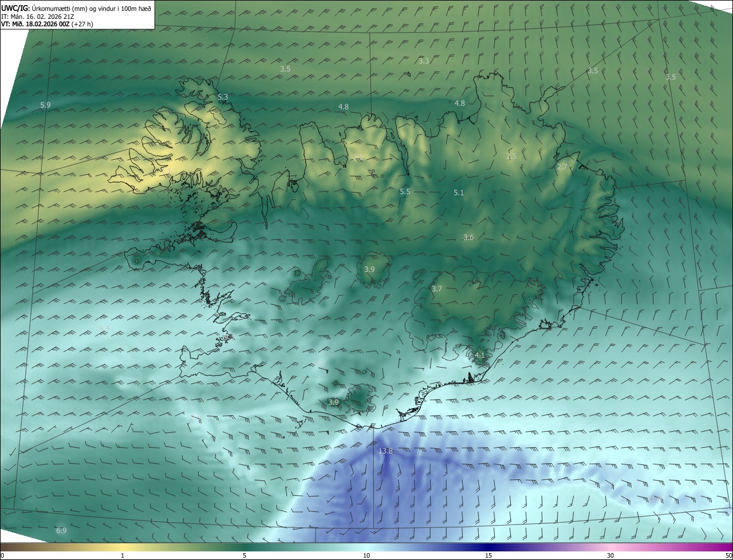
Task: Click the '10' tick label on the colour scale
Action: click(x=366, y=555)
